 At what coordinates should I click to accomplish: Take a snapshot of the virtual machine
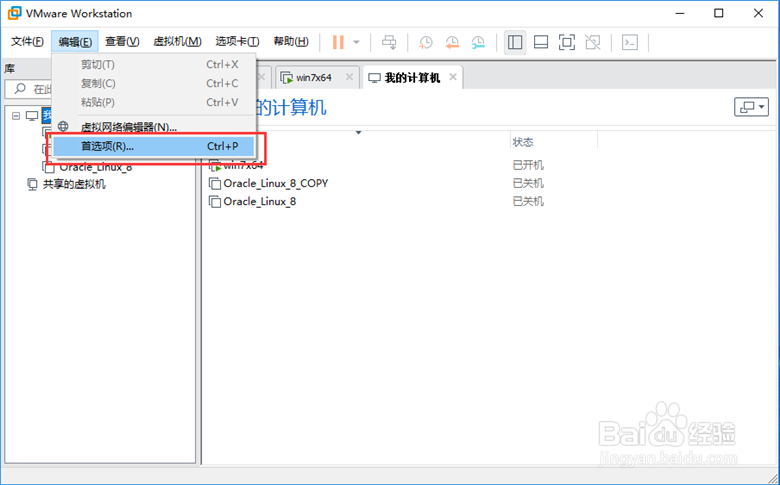tap(426, 42)
